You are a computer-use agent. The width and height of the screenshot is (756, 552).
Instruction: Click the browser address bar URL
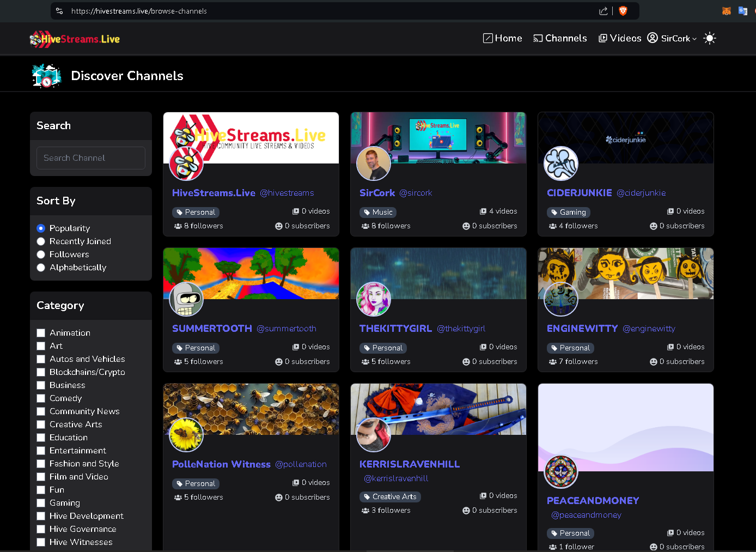point(139,11)
